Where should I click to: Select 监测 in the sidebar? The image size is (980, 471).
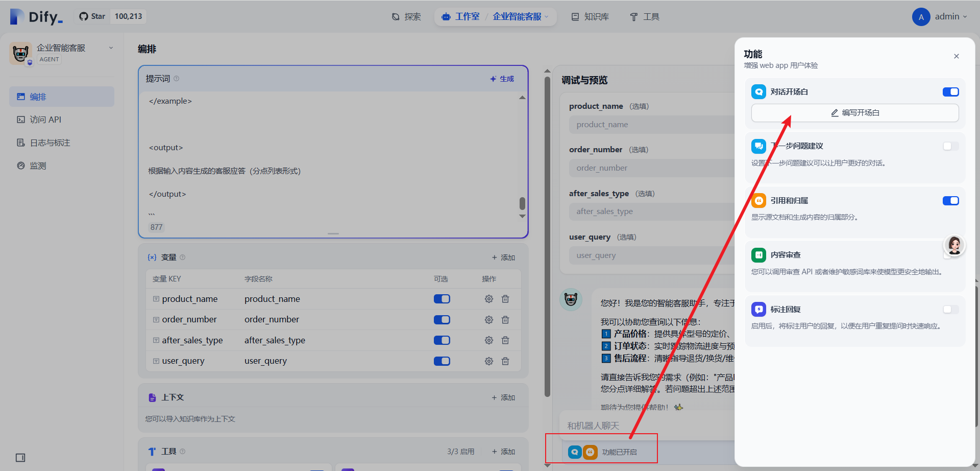click(x=62, y=166)
